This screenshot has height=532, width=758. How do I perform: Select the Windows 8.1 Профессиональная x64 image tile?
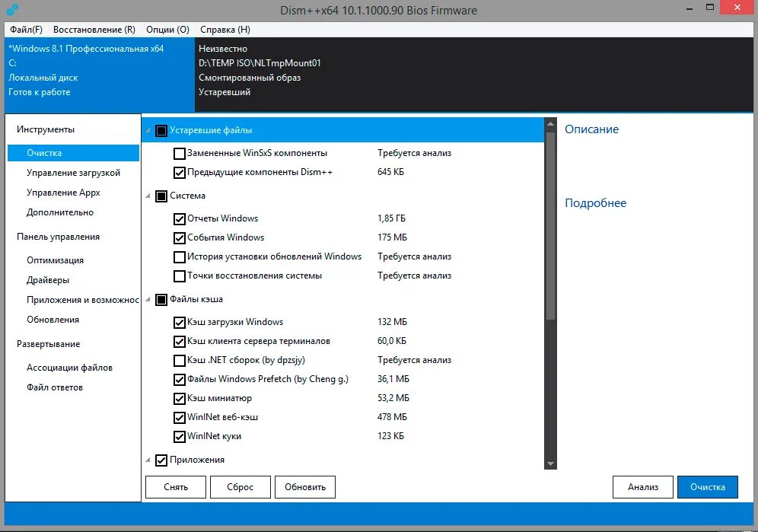click(x=100, y=75)
